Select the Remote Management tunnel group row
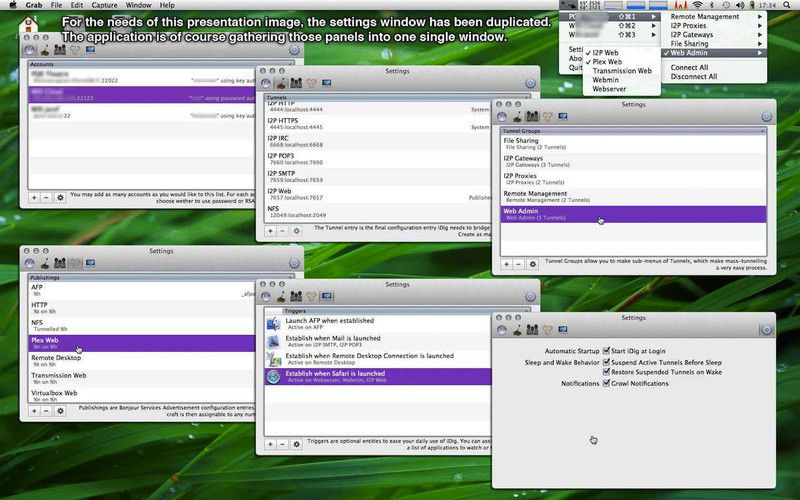Image resolution: width=800 pixels, height=500 pixels. [x=633, y=197]
